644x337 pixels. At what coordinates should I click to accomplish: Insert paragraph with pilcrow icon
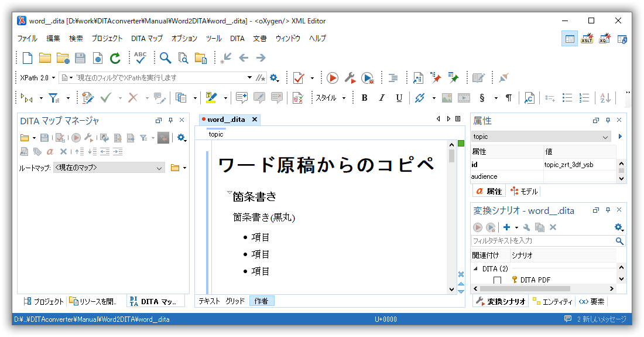click(x=508, y=98)
